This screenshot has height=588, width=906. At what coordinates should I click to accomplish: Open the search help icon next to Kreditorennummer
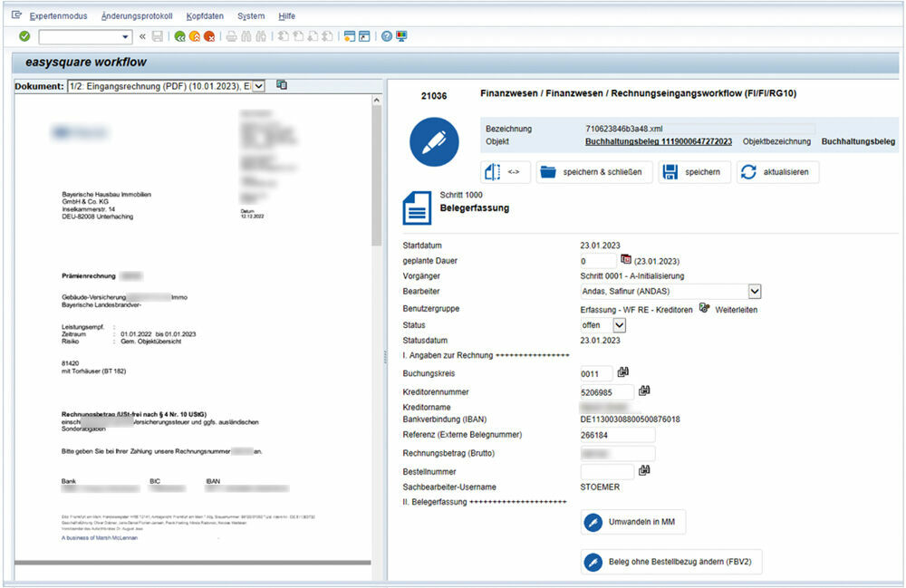[x=644, y=390]
